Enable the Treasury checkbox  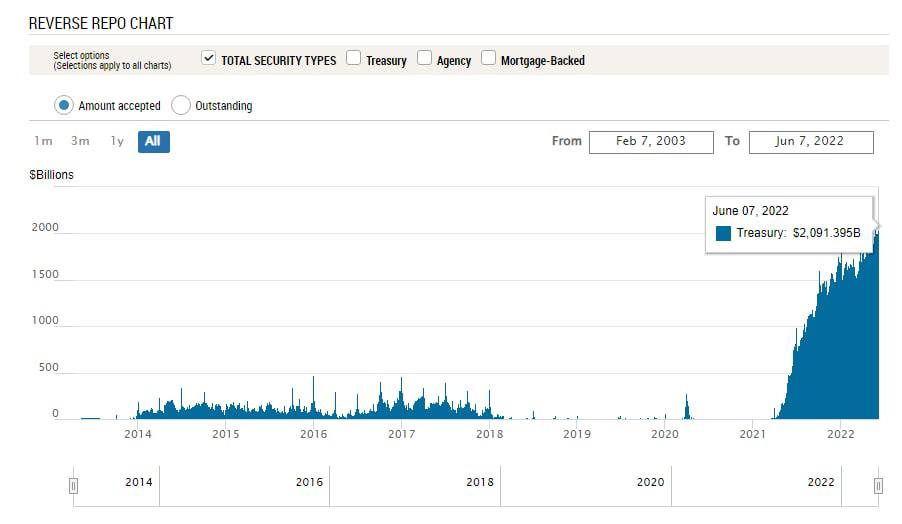[x=353, y=59]
